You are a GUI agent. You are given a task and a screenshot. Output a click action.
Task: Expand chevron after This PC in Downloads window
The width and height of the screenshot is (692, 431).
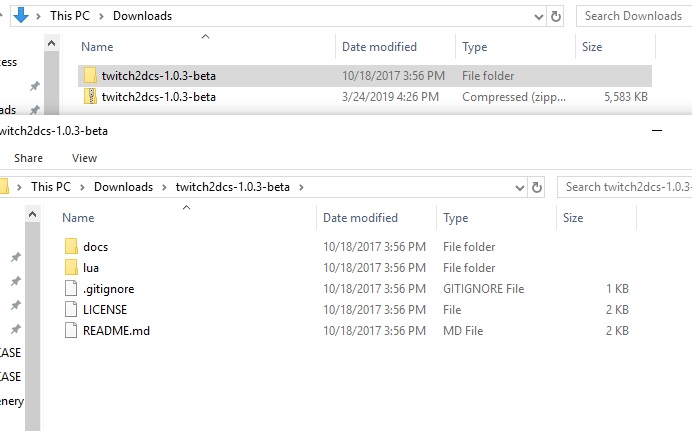pos(102,16)
